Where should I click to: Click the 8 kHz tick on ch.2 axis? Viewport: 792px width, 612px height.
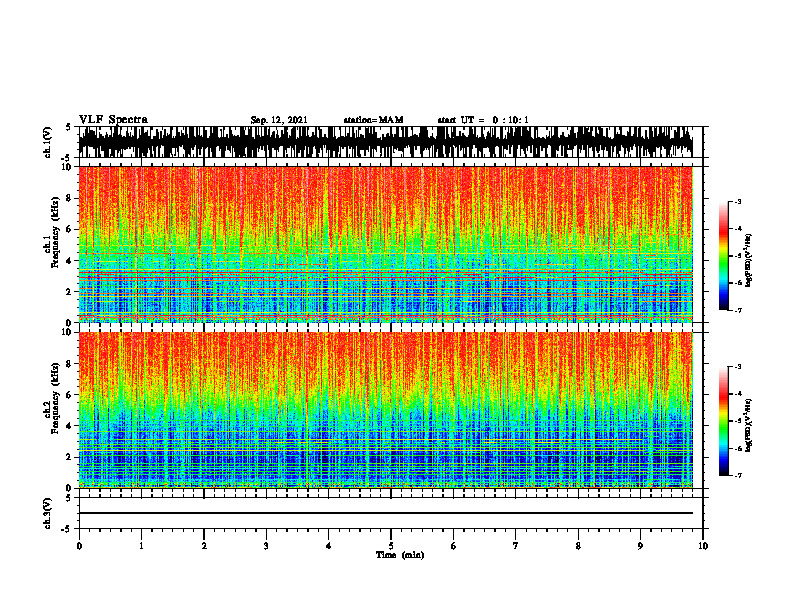click(69, 364)
